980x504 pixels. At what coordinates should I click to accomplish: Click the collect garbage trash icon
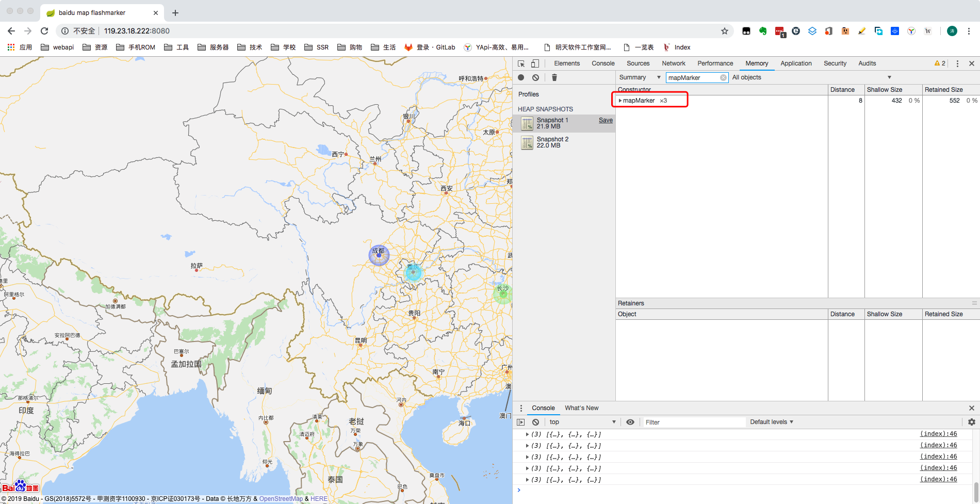pos(554,77)
